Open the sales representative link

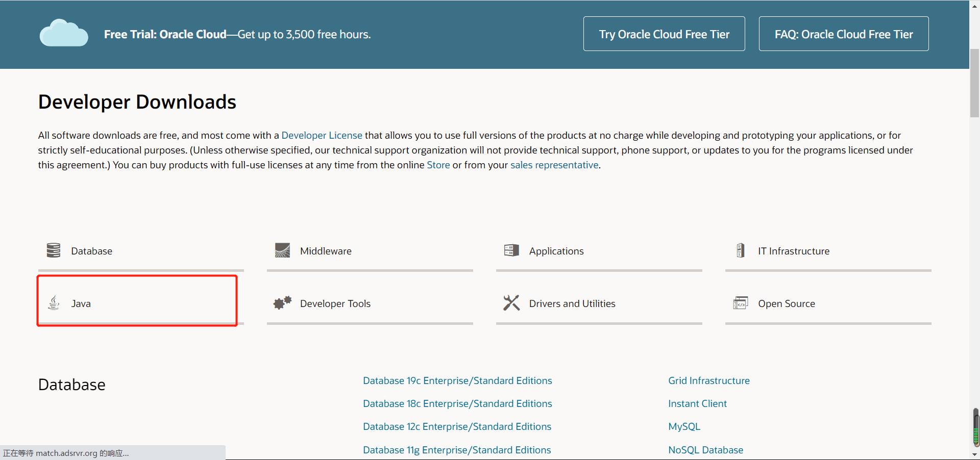click(x=554, y=165)
